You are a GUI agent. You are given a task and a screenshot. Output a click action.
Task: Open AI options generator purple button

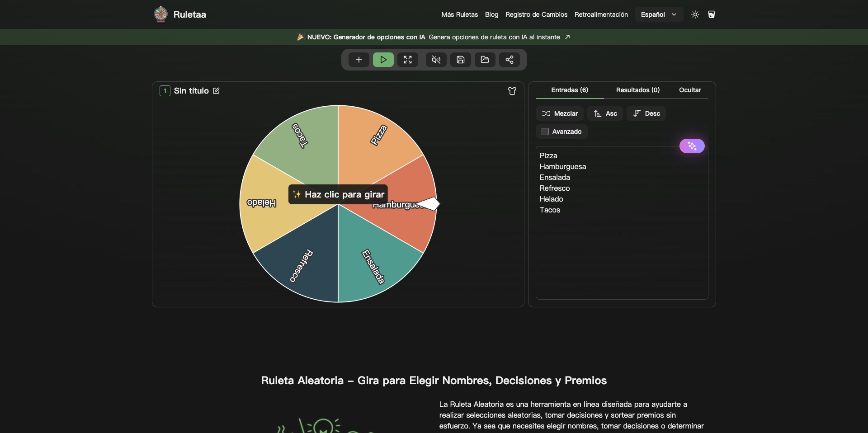click(x=692, y=146)
